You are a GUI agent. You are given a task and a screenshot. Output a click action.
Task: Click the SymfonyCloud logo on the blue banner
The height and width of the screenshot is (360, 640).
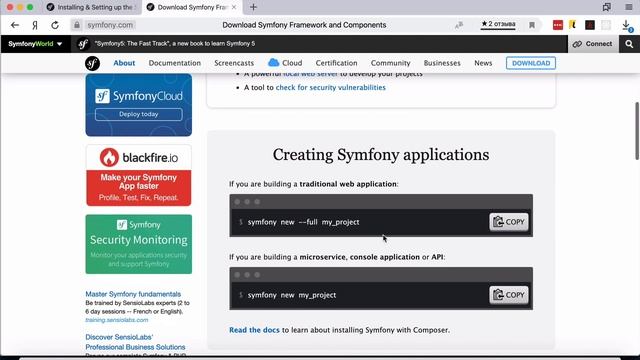[x=139, y=96]
